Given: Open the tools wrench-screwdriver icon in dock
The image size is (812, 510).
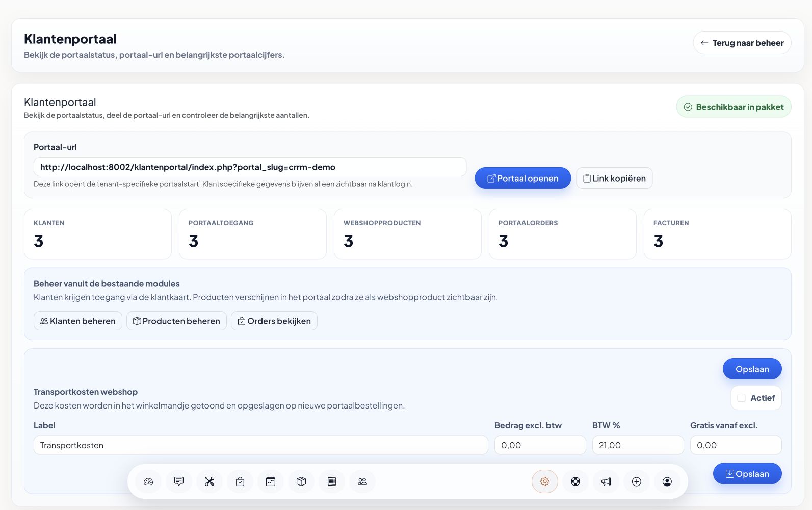Looking at the screenshot, I should (x=209, y=481).
